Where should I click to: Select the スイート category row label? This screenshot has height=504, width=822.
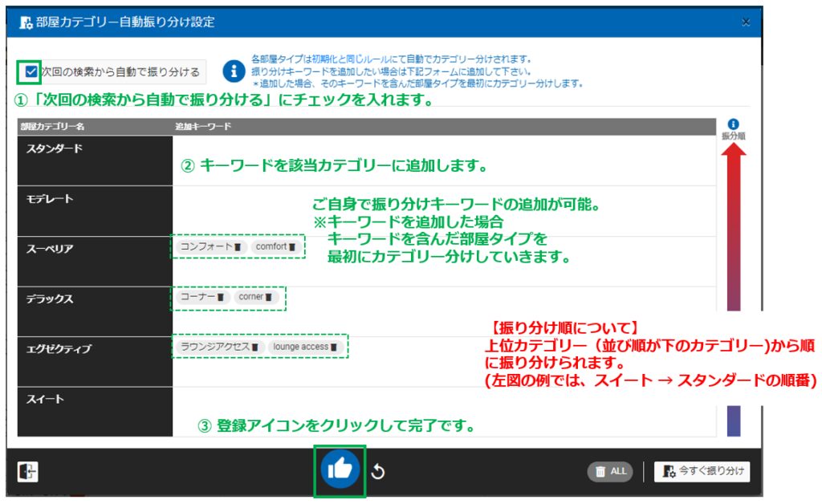[46, 399]
